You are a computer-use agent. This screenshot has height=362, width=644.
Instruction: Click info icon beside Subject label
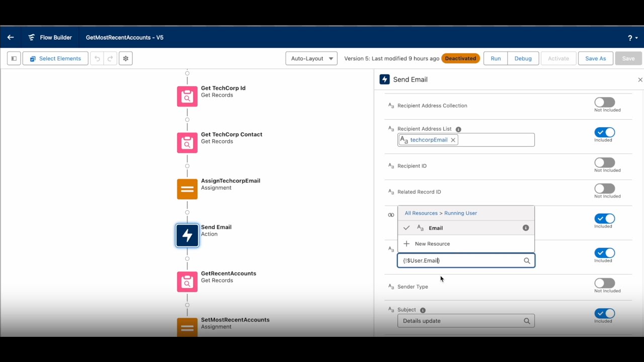pyautogui.click(x=423, y=310)
